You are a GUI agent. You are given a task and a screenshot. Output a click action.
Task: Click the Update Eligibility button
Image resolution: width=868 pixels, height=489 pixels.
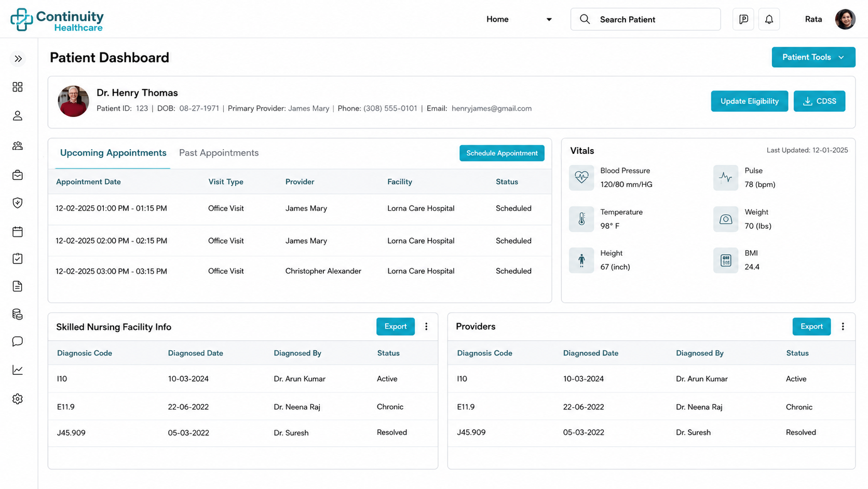[x=749, y=101]
